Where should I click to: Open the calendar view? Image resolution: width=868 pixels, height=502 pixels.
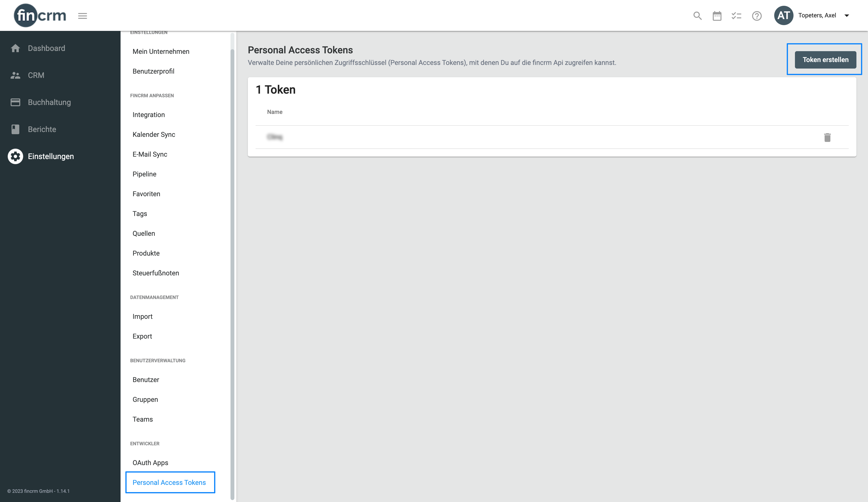(717, 15)
